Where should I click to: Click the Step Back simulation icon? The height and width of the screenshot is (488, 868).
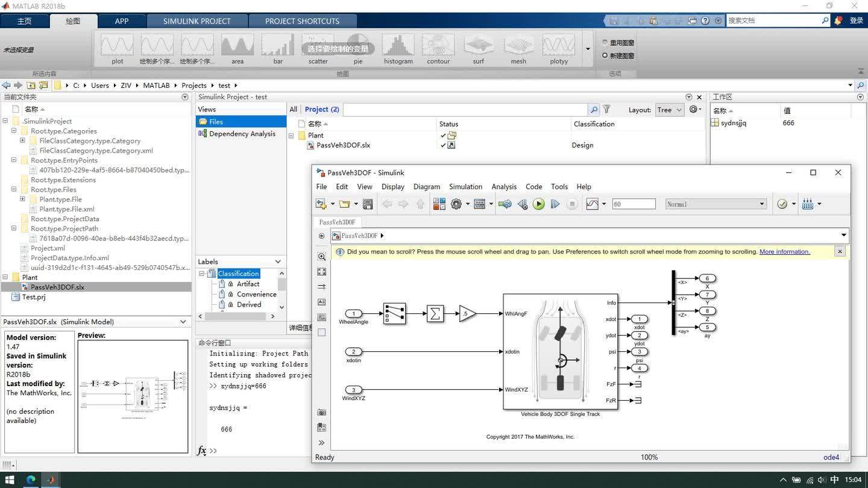click(523, 204)
